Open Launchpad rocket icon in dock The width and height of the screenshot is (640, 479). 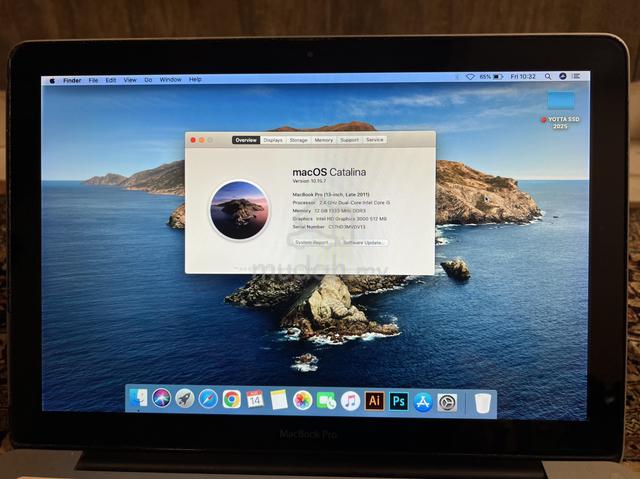tap(185, 399)
